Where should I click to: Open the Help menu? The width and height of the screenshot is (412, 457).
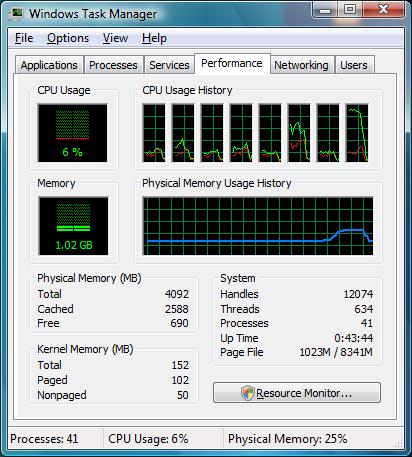coord(154,38)
